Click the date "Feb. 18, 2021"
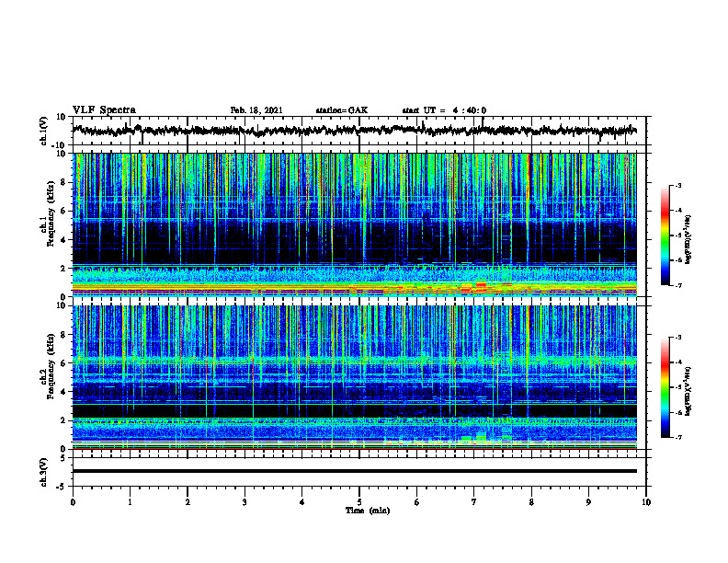Image resolution: width=728 pixels, height=563 pixels. 256,110
